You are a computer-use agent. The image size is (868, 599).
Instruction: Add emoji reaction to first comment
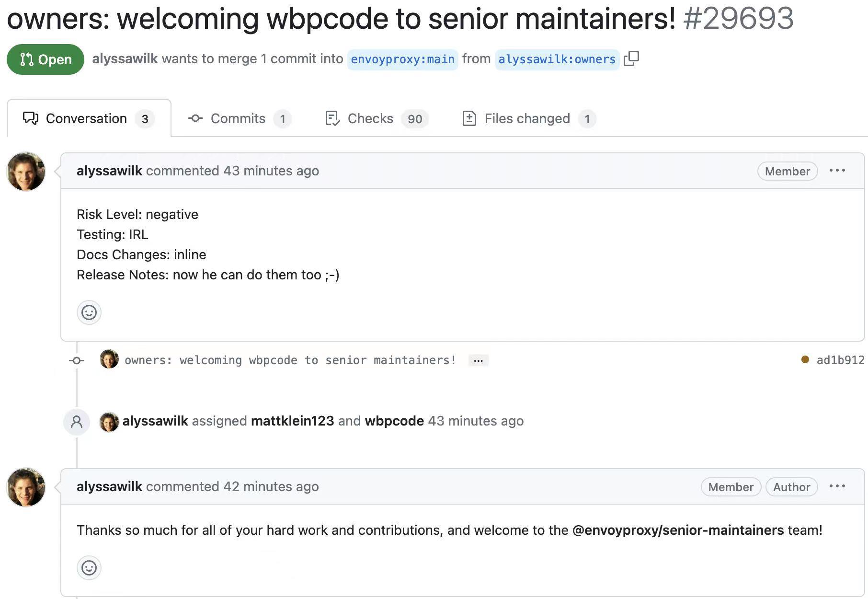pos(89,312)
